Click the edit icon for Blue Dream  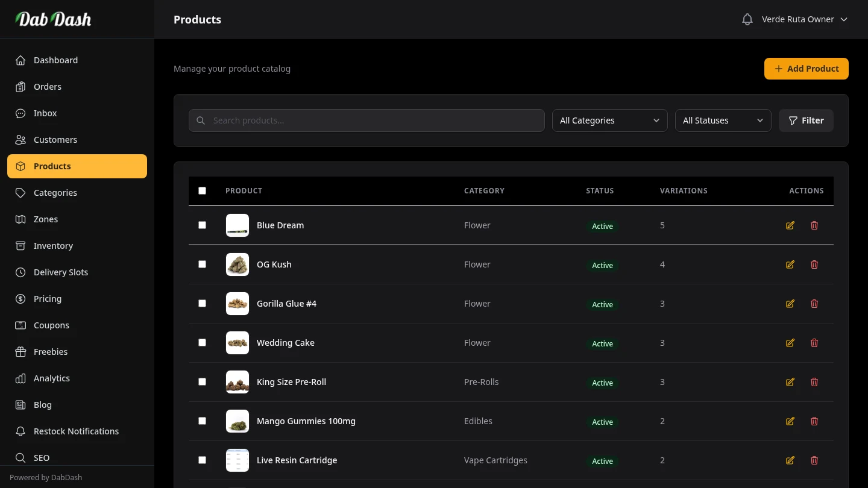[x=790, y=225]
